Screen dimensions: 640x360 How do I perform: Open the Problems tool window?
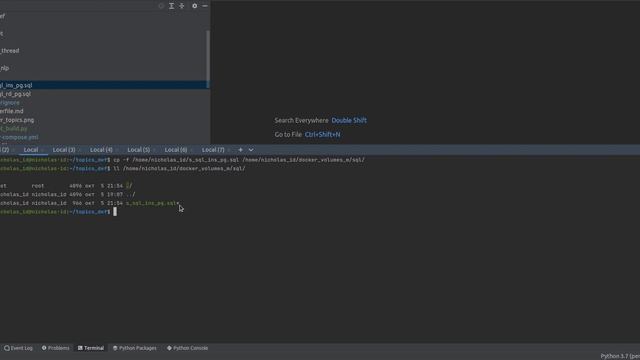click(56, 348)
